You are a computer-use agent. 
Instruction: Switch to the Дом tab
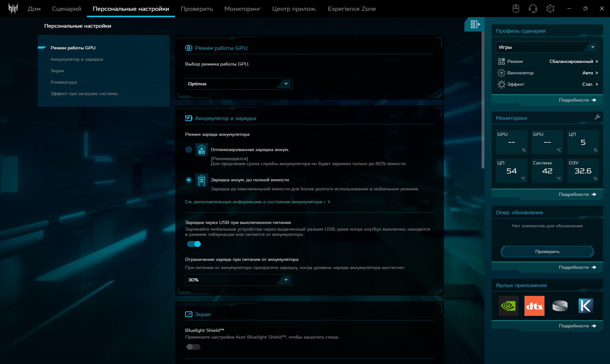pos(34,9)
